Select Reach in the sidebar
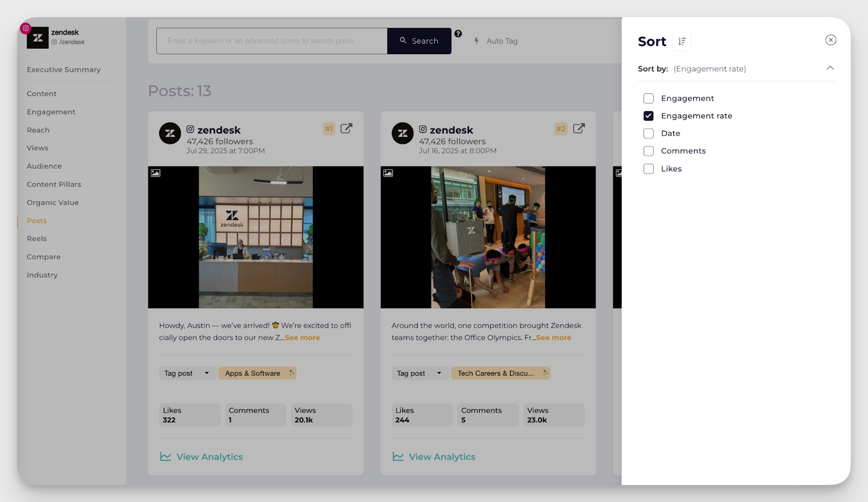This screenshot has width=868, height=502. point(38,130)
